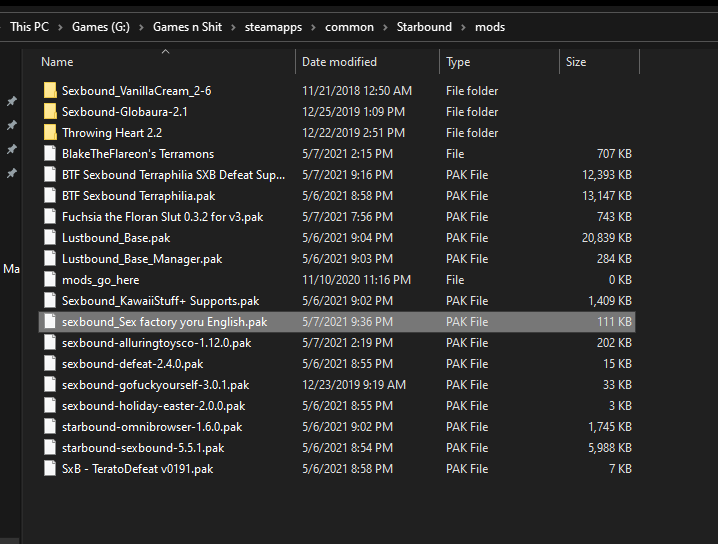Screen dimensions: 718x544
Task: Click file icon of Lustbound_Base.pak
Action: tap(50, 238)
